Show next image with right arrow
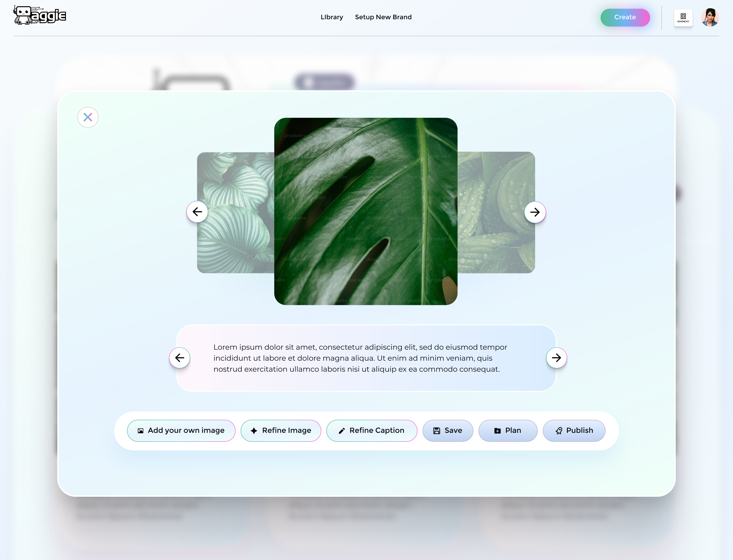The height and width of the screenshot is (560, 733). point(535,212)
